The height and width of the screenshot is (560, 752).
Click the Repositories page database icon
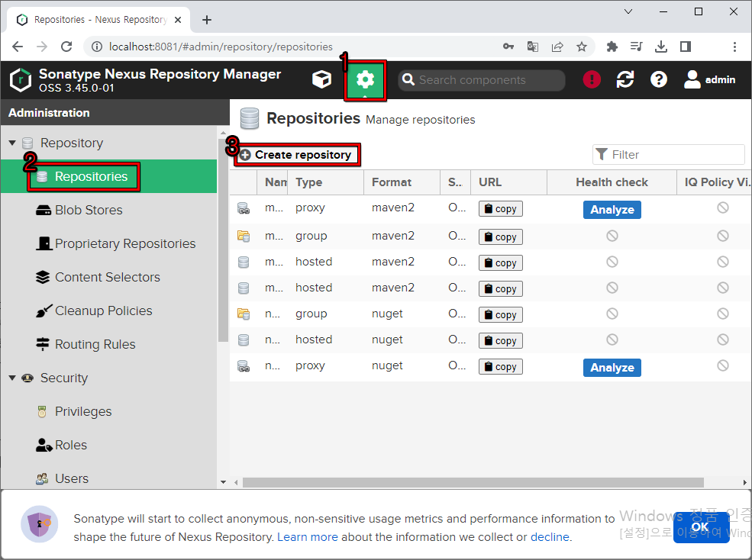[x=250, y=118]
